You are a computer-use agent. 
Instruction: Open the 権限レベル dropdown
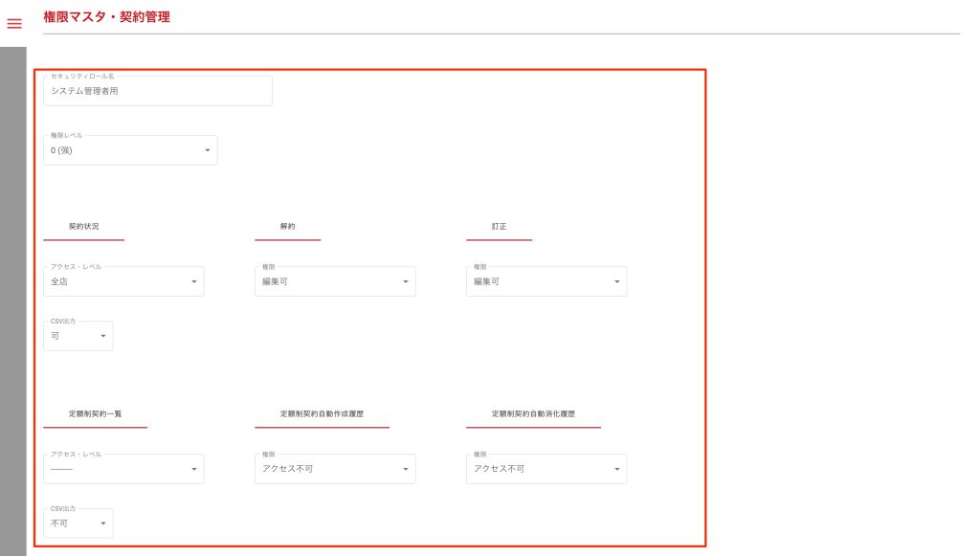130,150
